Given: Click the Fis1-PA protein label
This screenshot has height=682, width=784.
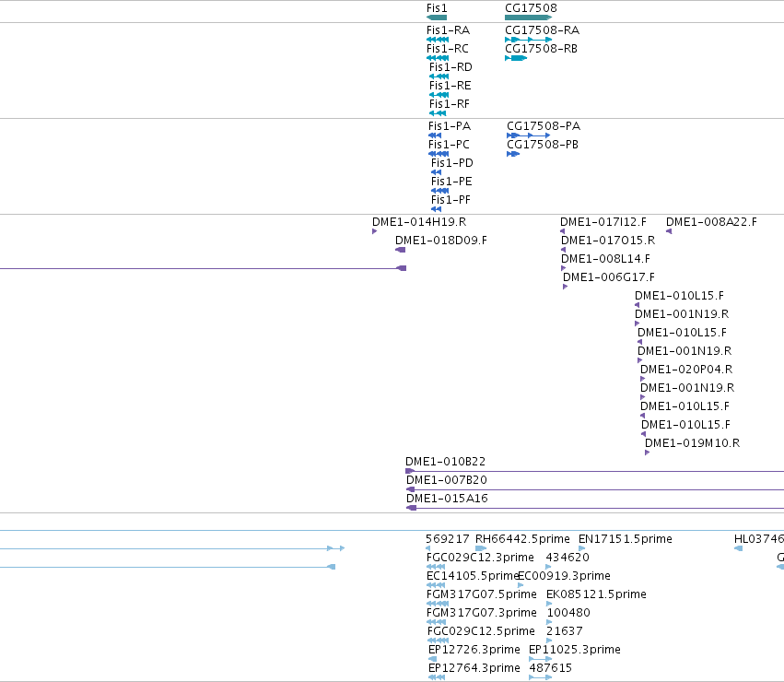Looking at the screenshot, I should point(450,126).
